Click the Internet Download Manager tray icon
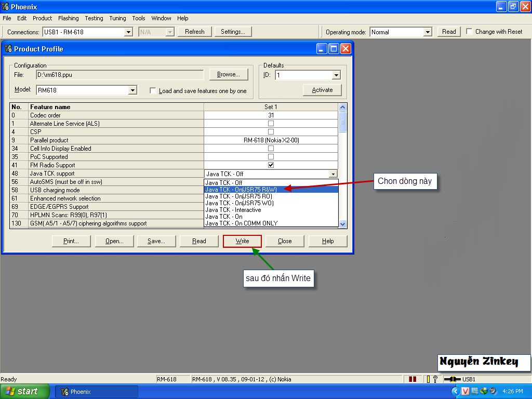532x399 pixels. click(484, 391)
